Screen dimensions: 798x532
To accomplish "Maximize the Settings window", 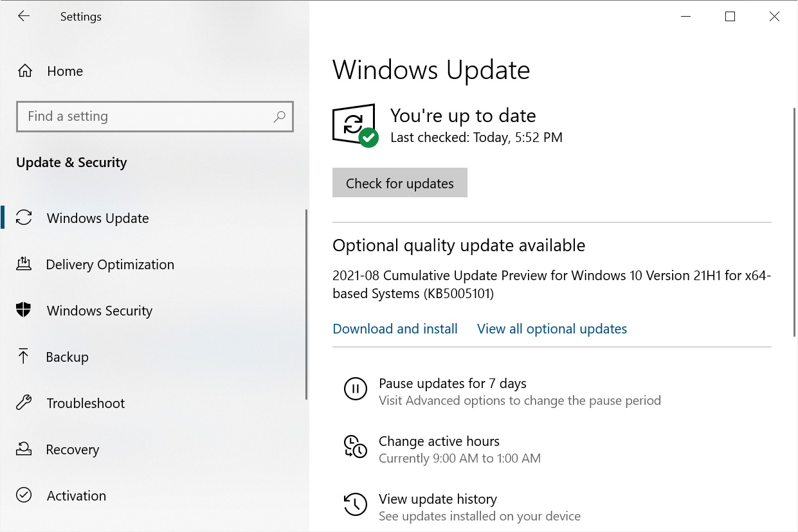I will (x=730, y=17).
